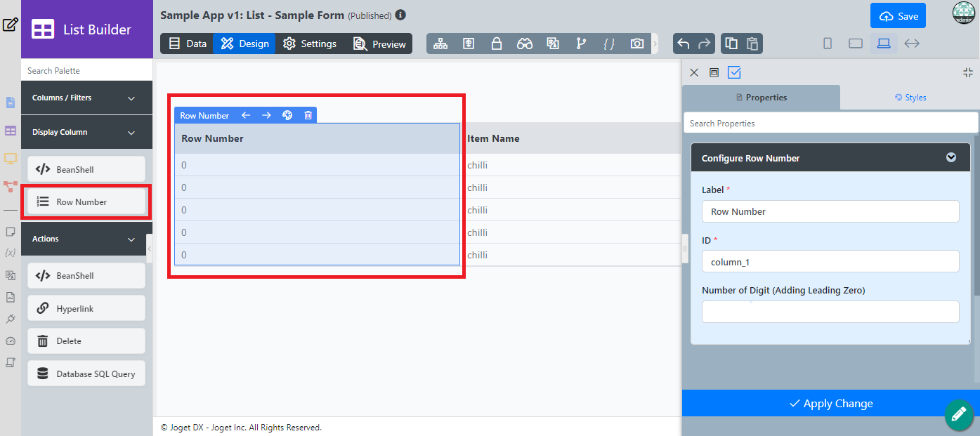
Task: Click the Number of Digit input field
Action: click(830, 312)
